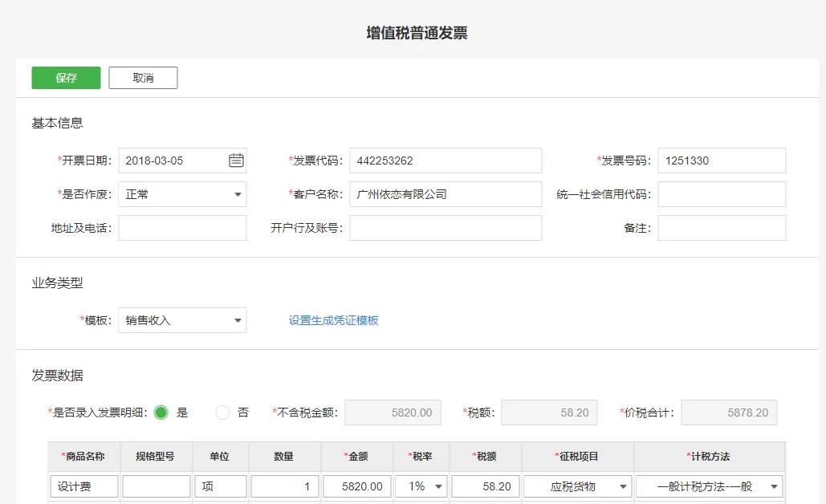Click the 备注 remarks input field
826x504 pixels.
[721, 227]
